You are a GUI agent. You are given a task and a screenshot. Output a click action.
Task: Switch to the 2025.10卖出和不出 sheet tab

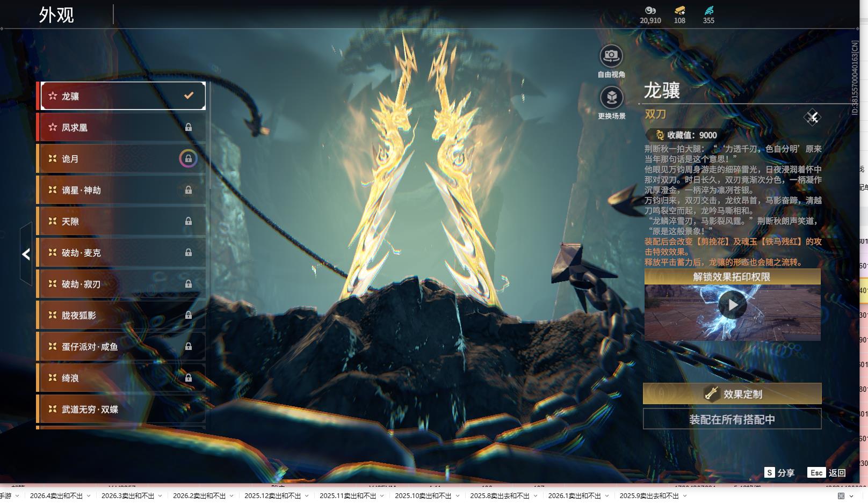pos(423,496)
